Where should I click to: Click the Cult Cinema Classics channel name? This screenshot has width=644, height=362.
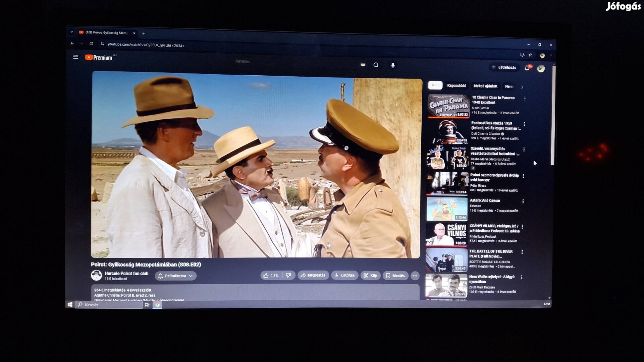click(485, 134)
